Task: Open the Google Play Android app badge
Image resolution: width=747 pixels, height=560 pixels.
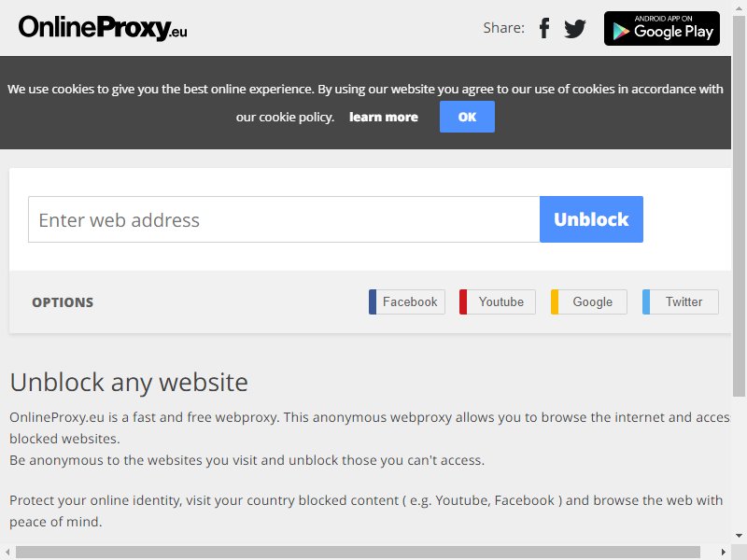Action: 662,29
